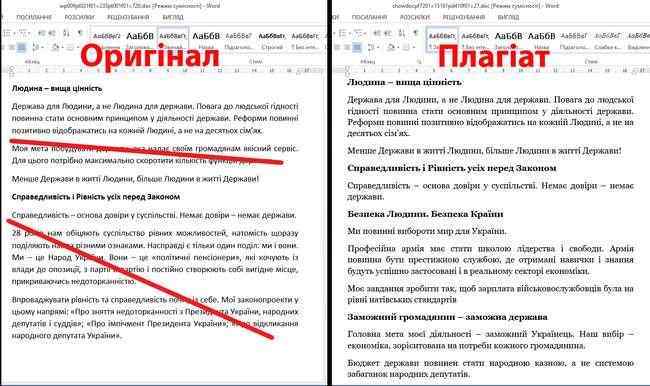Open the ПОСИЛАННЯ tab in the Оригінал window
650x386 pixels.
34,17
